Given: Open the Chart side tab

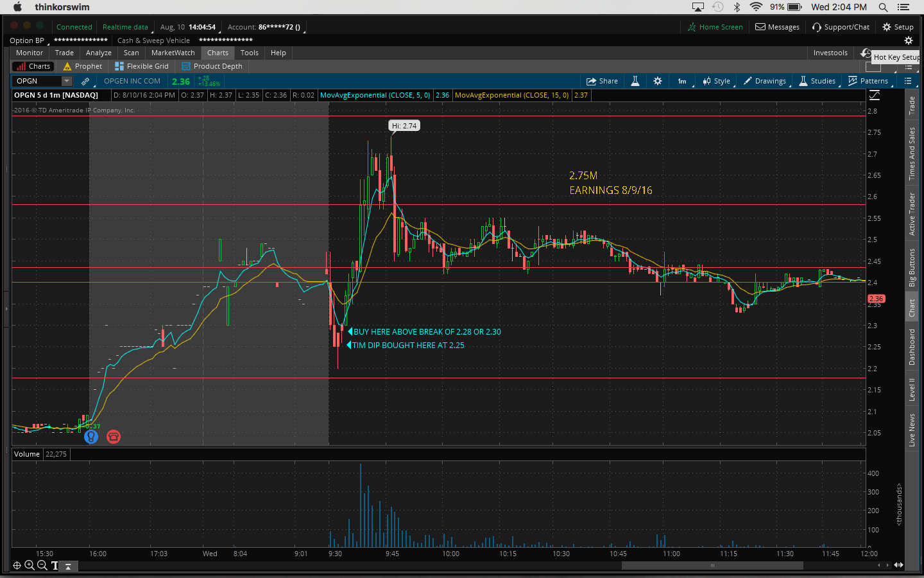Looking at the screenshot, I should [x=912, y=308].
